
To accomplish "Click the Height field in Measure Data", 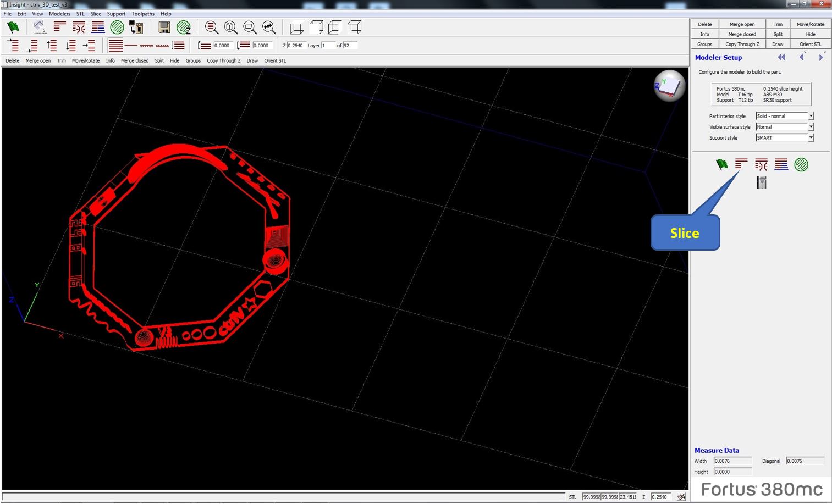I will coord(732,472).
